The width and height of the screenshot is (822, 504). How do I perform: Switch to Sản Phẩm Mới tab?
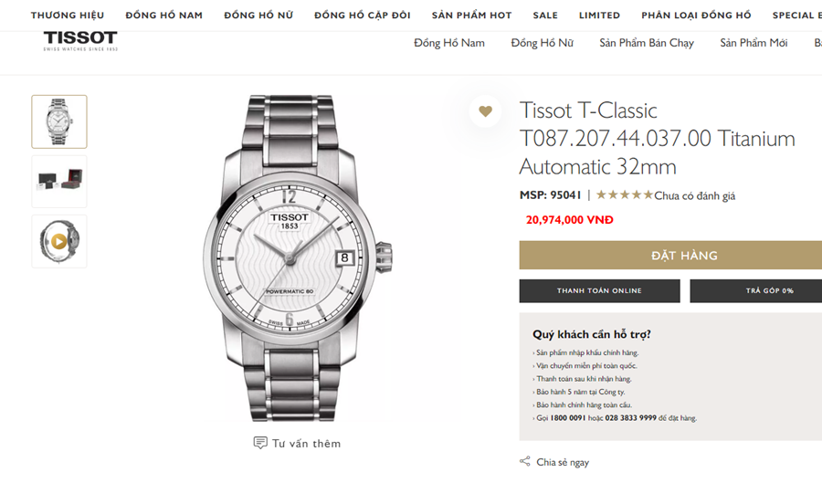pyautogui.click(x=753, y=43)
